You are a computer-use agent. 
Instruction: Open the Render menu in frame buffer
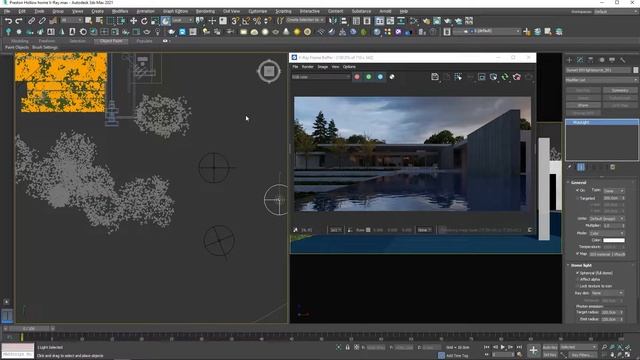click(307, 67)
